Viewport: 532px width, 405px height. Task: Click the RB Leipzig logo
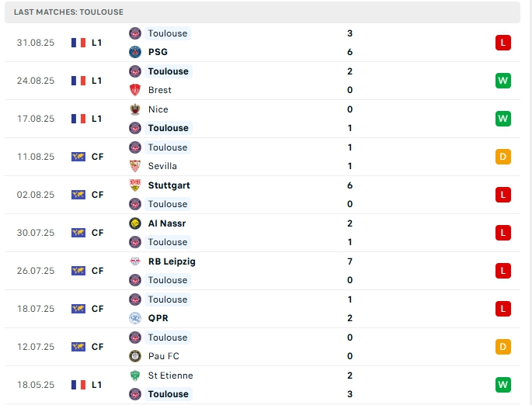[x=135, y=261]
